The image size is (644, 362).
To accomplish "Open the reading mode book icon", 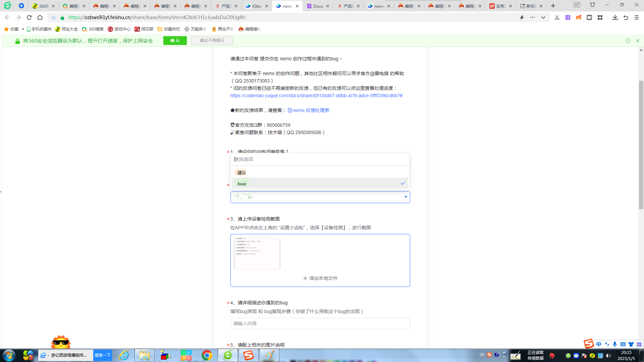I will 589,17.
